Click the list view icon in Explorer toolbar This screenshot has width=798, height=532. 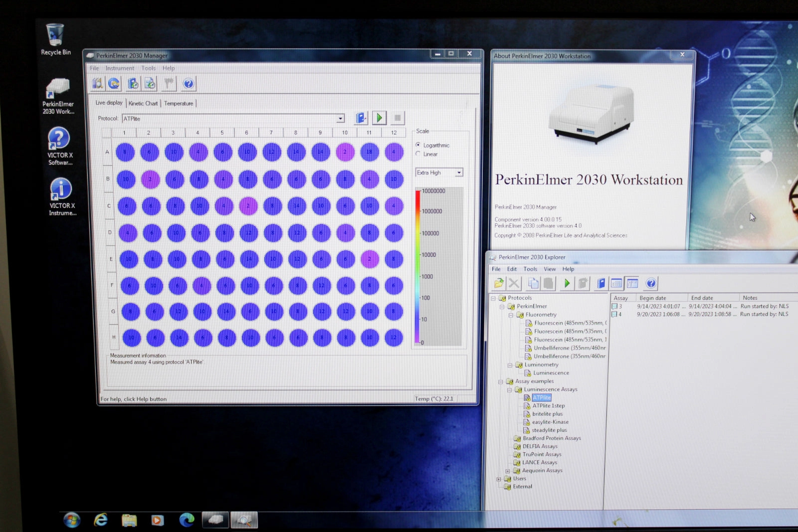tap(616, 283)
